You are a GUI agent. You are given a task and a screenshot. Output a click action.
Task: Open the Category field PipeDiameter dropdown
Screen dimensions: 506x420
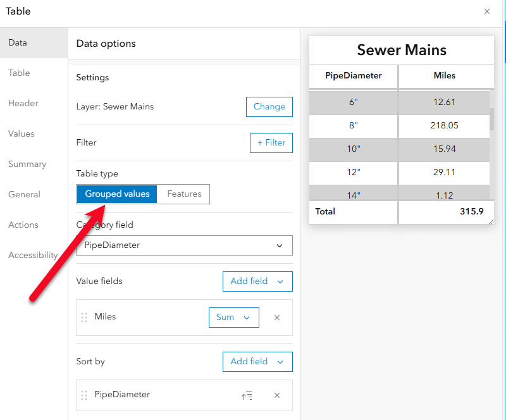point(184,245)
